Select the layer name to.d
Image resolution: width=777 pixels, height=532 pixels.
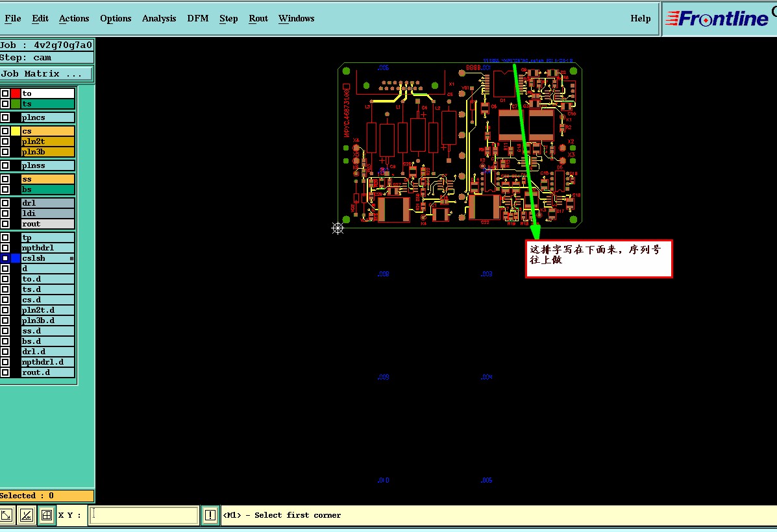coord(47,279)
